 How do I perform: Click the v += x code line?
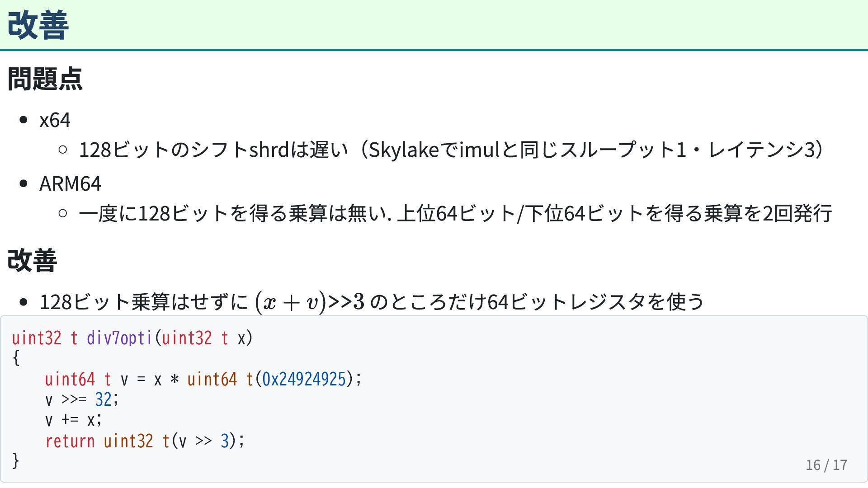coord(74,420)
